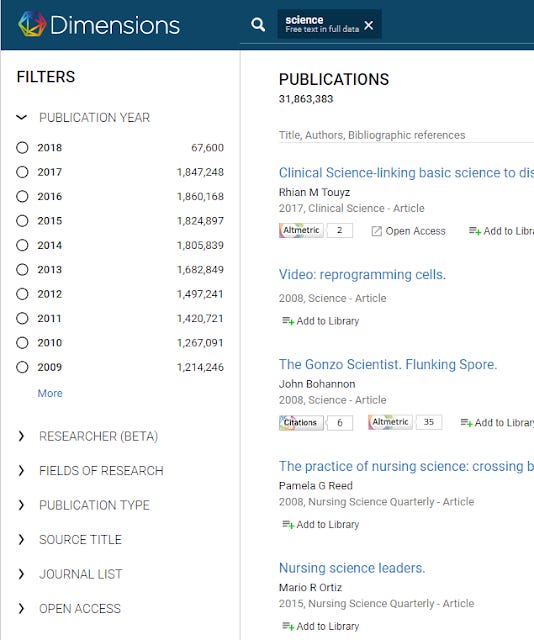This screenshot has width=534, height=640.
Task: Select publication year 2016 radio button
Action: point(22,196)
